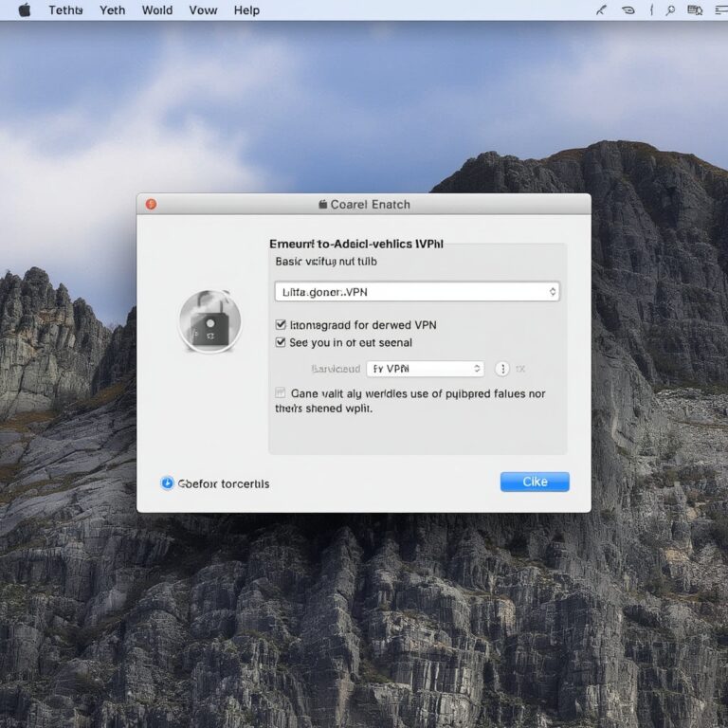Open the Apple menu
728x728 pixels.
(25, 9)
